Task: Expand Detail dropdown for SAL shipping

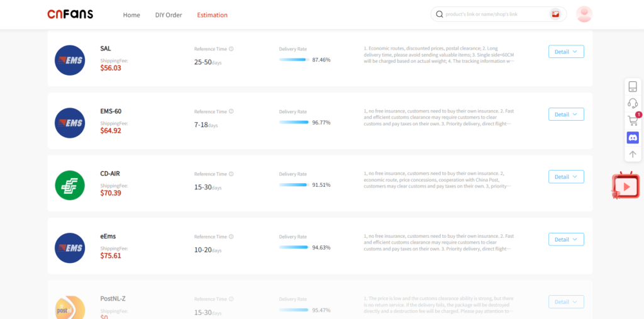Action: pyautogui.click(x=566, y=52)
